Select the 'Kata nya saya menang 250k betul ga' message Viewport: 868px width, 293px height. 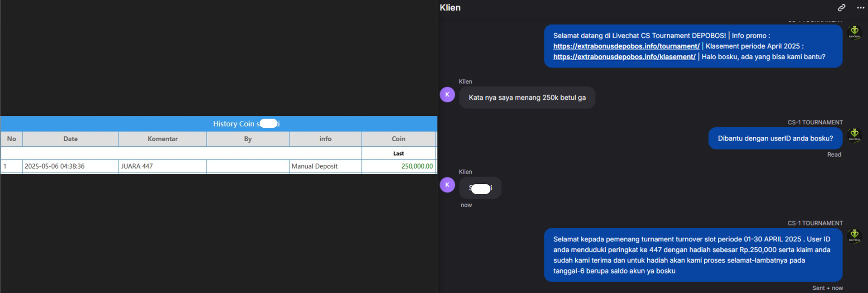527,97
